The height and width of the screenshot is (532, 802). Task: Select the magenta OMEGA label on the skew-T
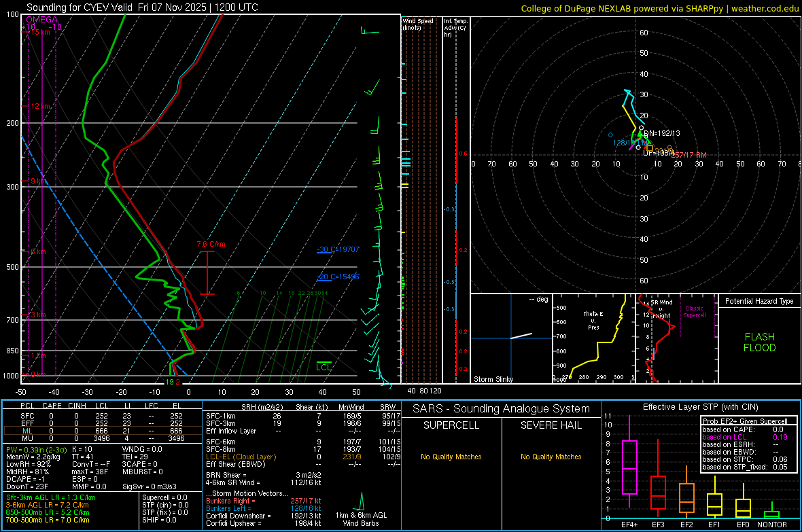coord(42,20)
